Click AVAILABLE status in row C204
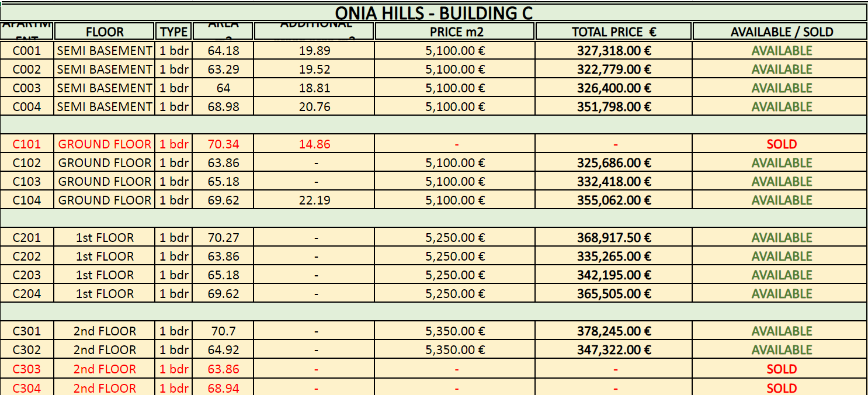 (782, 294)
